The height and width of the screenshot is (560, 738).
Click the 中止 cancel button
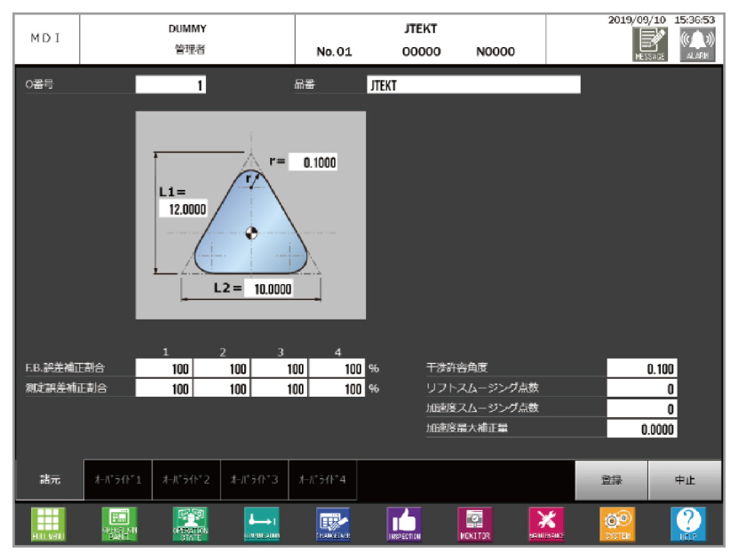point(685,480)
